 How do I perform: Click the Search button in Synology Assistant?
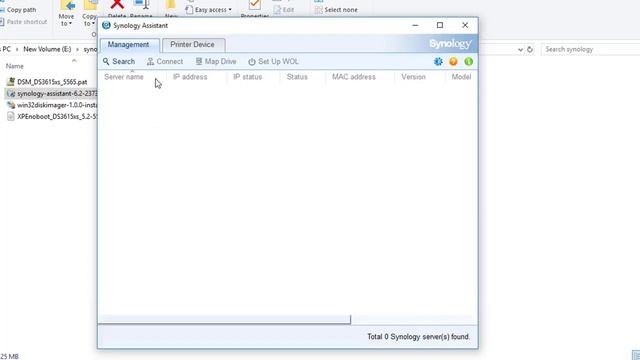click(119, 62)
